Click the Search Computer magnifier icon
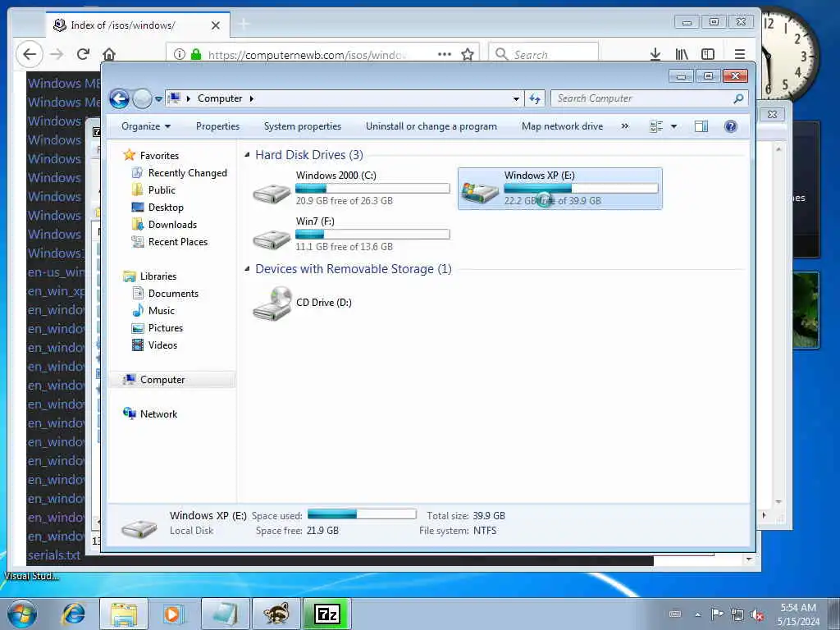 pos(739,98)
